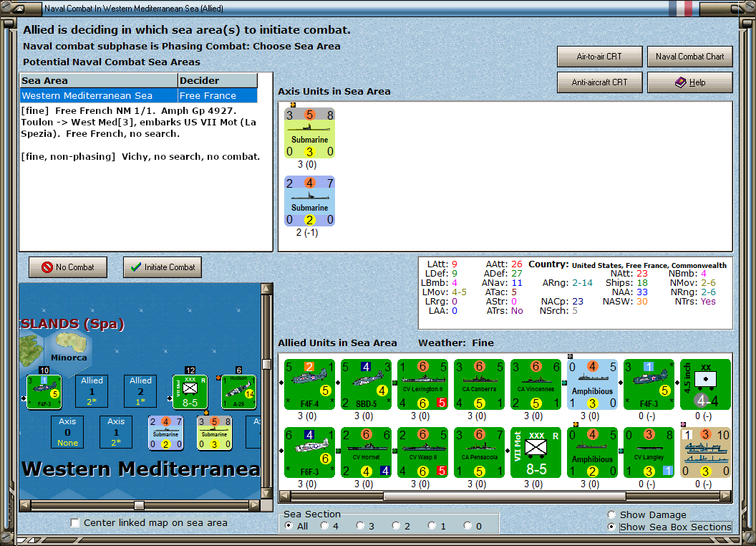Click the right arrow of the Allied units scrollbar
The image size is (756, 546).
tap(726, 496)
